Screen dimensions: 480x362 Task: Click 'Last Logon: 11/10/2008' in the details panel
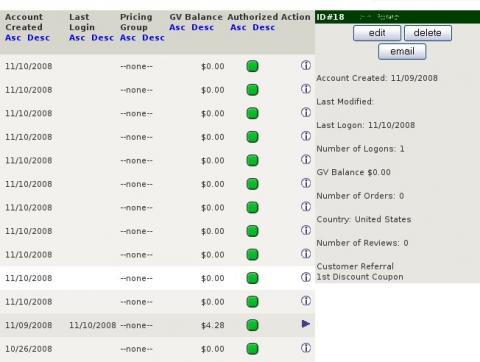(366, 125)
